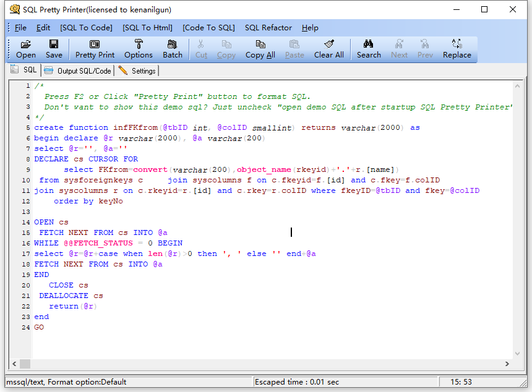
Task: Click '@@FETCH_STATUS' on line 16
Action: pyautogui.click(x=98, y=243)
